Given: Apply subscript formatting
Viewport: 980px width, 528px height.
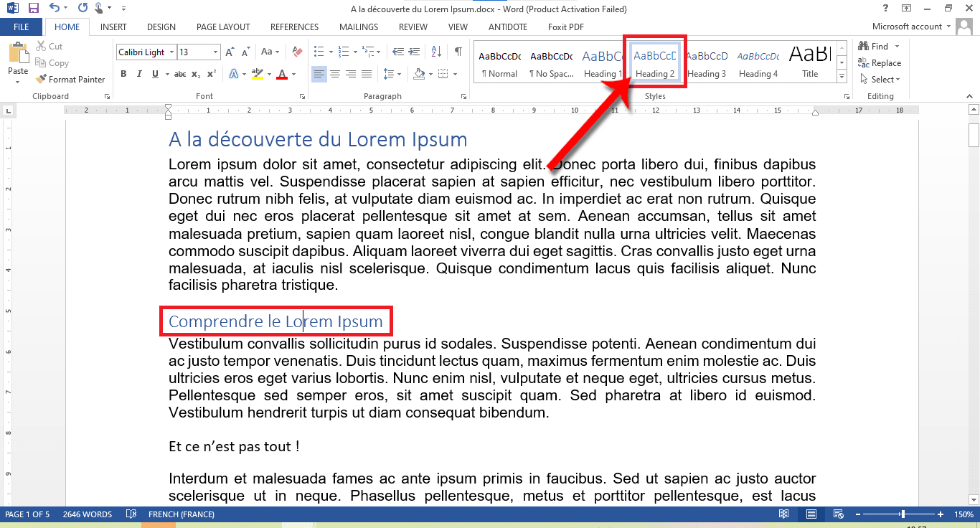Looking at the screenshot, I should click(x=197, y=74).
